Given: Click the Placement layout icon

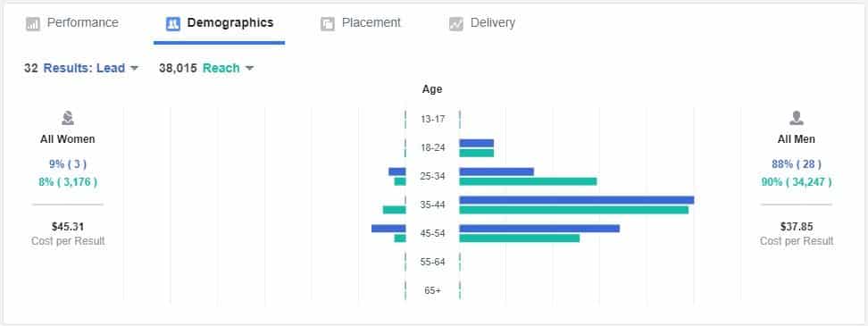Looking at the screenshot, I should pos(328,24).
